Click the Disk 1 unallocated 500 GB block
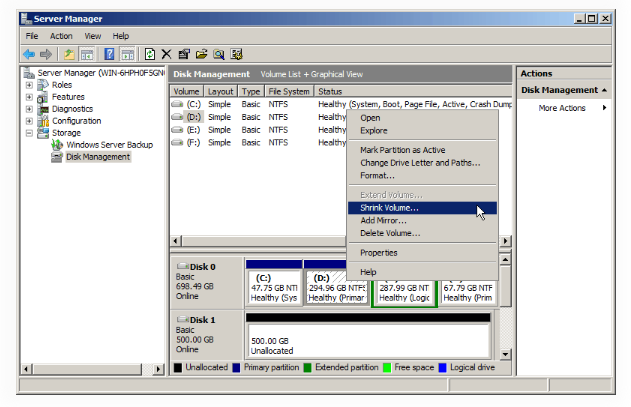The height and width of the screenshot is (407, 631). point(367,339)
